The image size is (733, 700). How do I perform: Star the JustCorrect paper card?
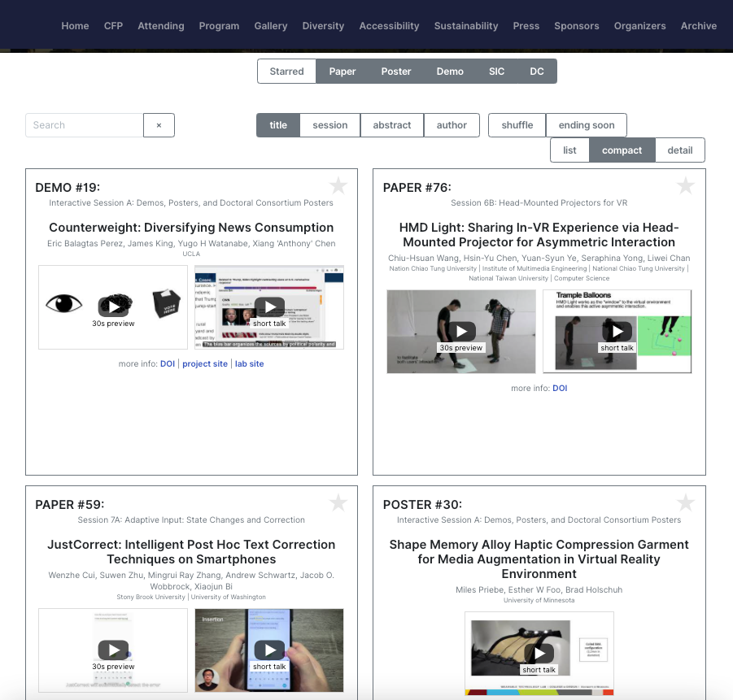tap(338, 502)
